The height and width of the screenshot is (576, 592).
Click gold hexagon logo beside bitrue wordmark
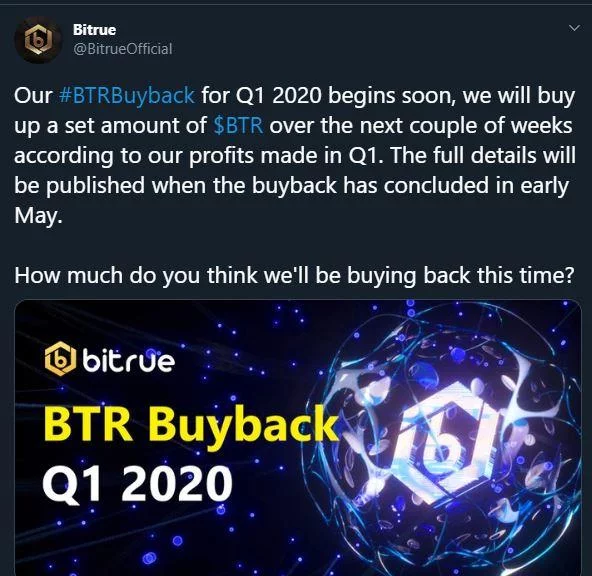(x=58, y=359)
